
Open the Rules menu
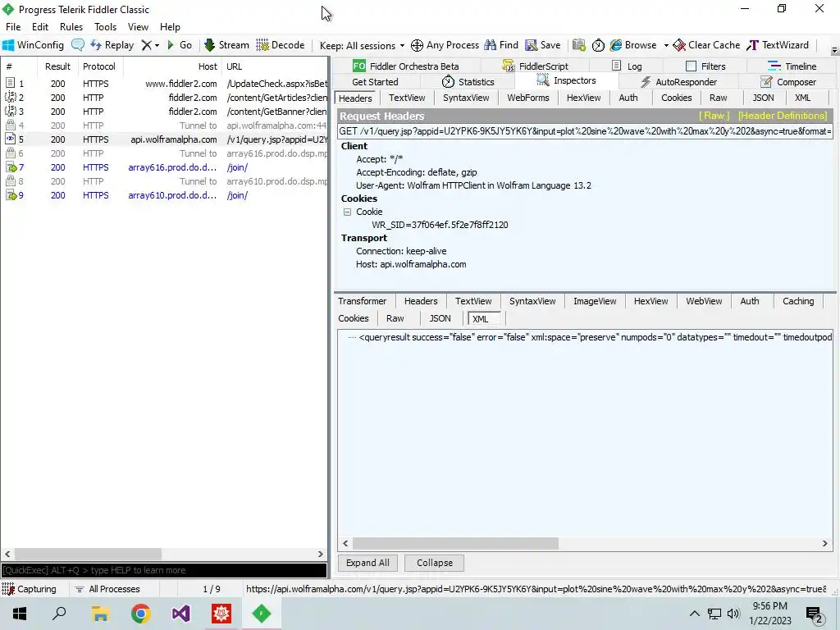click(x=71, y=27)
